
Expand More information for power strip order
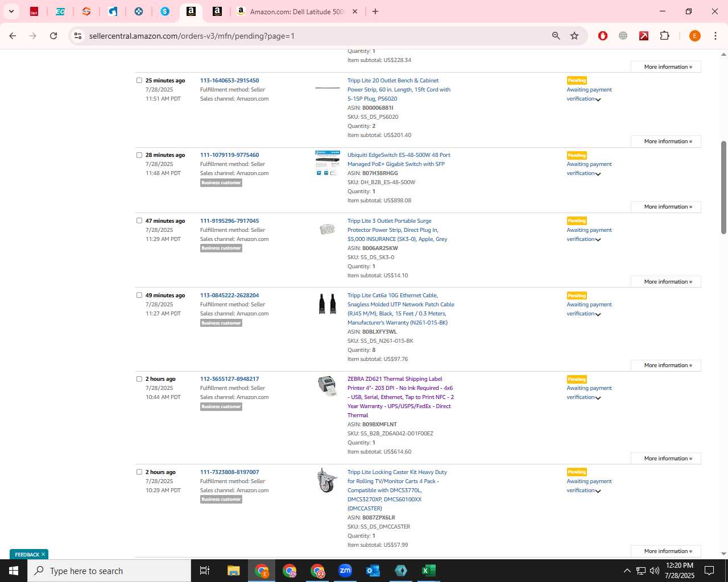[665, 141]
